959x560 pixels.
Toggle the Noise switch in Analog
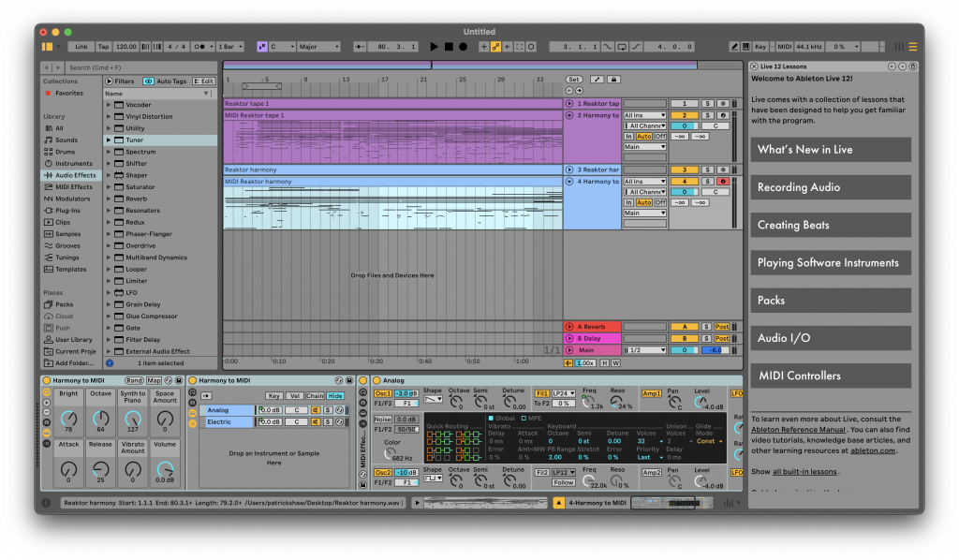coord(383,420)
